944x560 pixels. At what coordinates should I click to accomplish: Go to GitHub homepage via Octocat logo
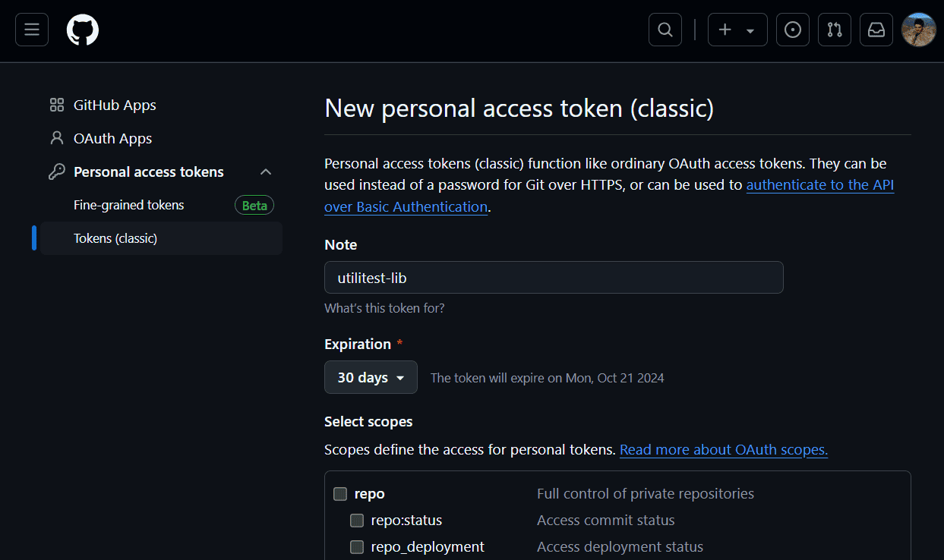click(83, 30)
